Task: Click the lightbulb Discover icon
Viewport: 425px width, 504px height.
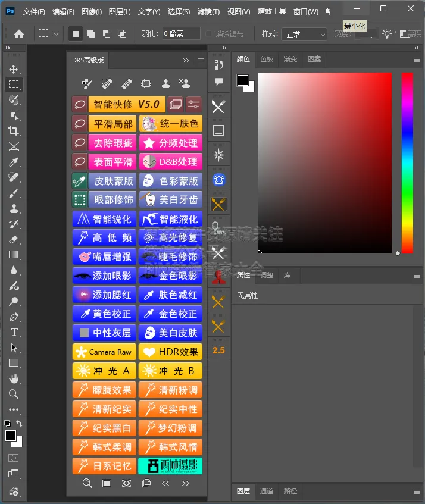Action: [387, 34]
